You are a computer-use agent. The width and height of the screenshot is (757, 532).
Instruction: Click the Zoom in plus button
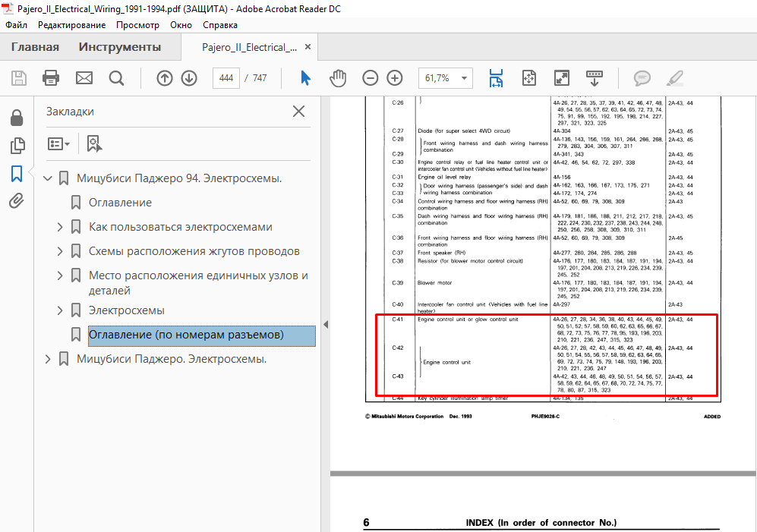point(395,77)
